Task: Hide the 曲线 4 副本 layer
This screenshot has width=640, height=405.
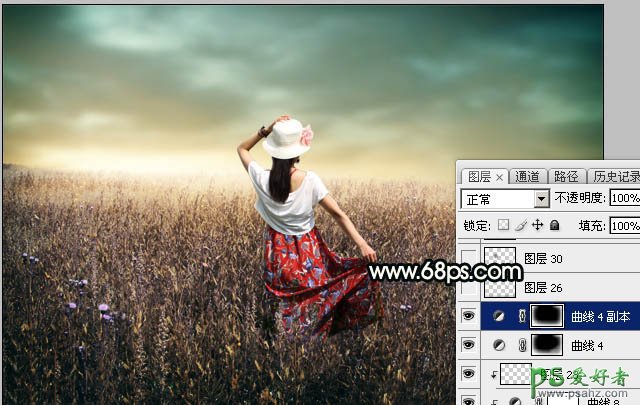Action: 470,317
